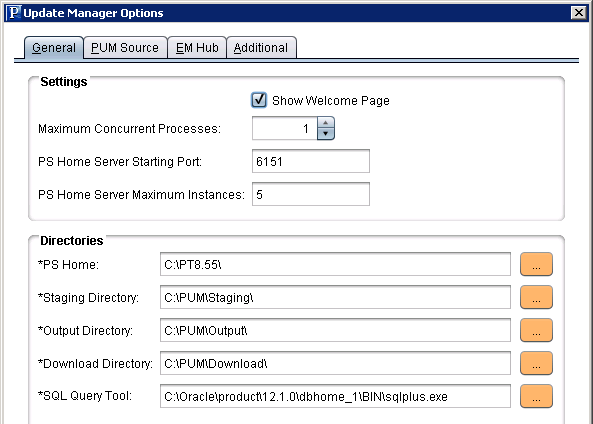Click the Maximum Concurrent Processes label
Screen dimensions: 593x424
[x=129, y=129]
